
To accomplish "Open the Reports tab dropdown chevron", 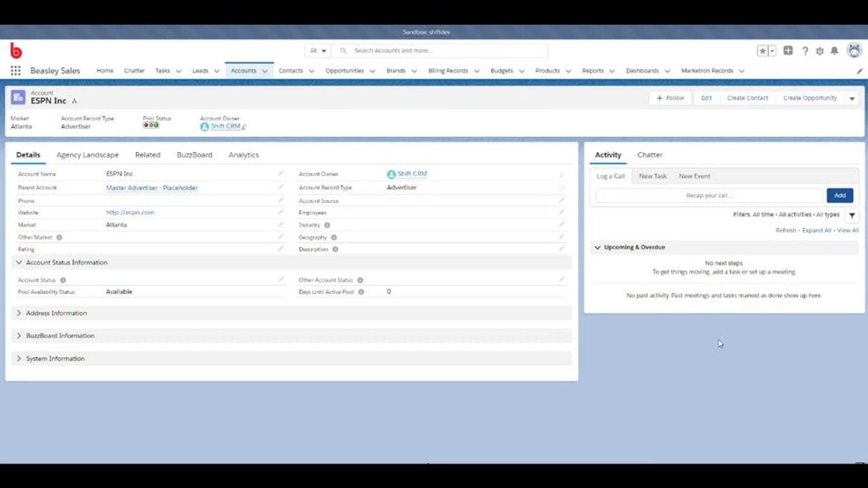I will [x=612, y=70].
